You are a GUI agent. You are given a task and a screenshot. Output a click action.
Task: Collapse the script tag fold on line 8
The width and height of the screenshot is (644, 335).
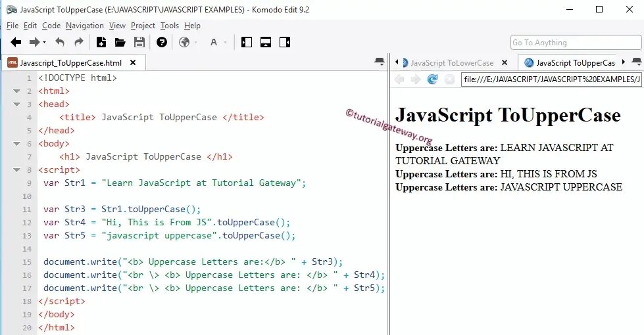coord(16,169)
